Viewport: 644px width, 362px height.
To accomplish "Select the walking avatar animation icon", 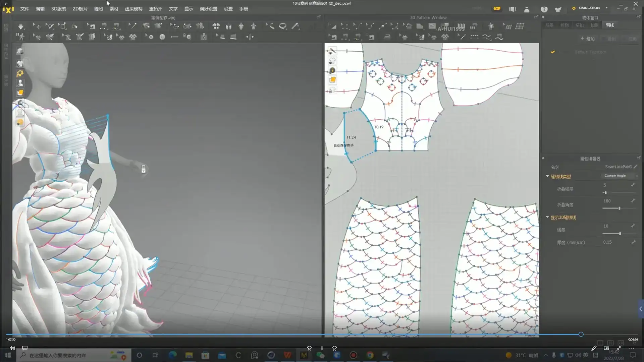I will pyautogui.click(x=21, y=37).
